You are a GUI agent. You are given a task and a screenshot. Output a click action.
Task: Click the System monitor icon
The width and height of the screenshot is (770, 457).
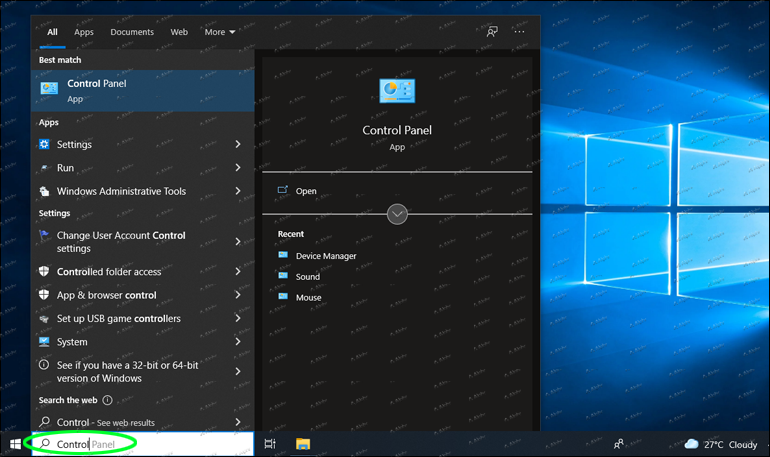coord(44,342)
